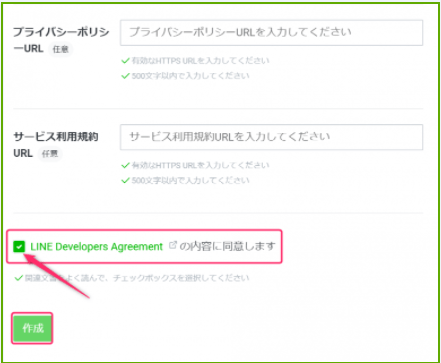Click the external link icon beside Agreement
This screenshot has height=363, width=441.
172,245
